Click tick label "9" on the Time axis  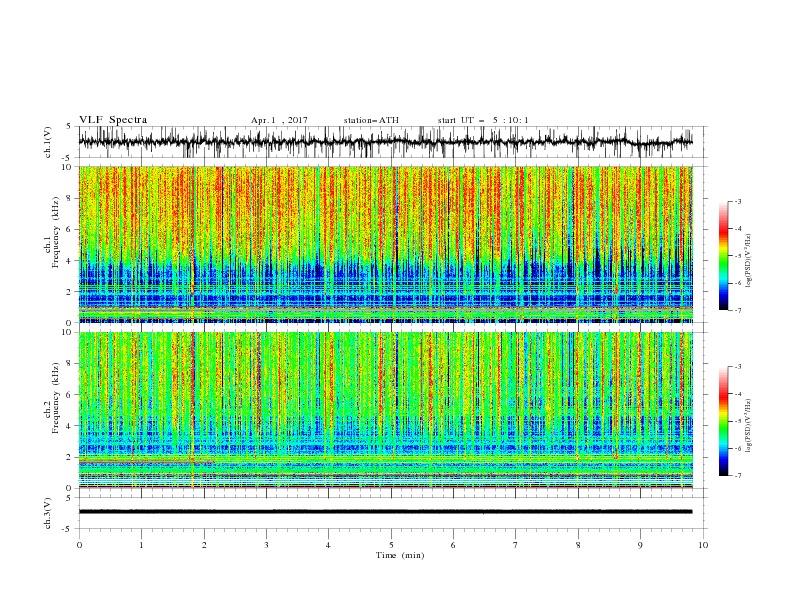[640, 545]
